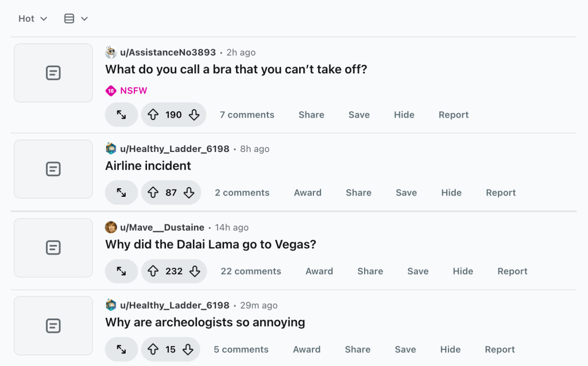Open the post view layout dropdown
Screen dimensions: 588x366
pyautogui.click(x=76, y=19)
